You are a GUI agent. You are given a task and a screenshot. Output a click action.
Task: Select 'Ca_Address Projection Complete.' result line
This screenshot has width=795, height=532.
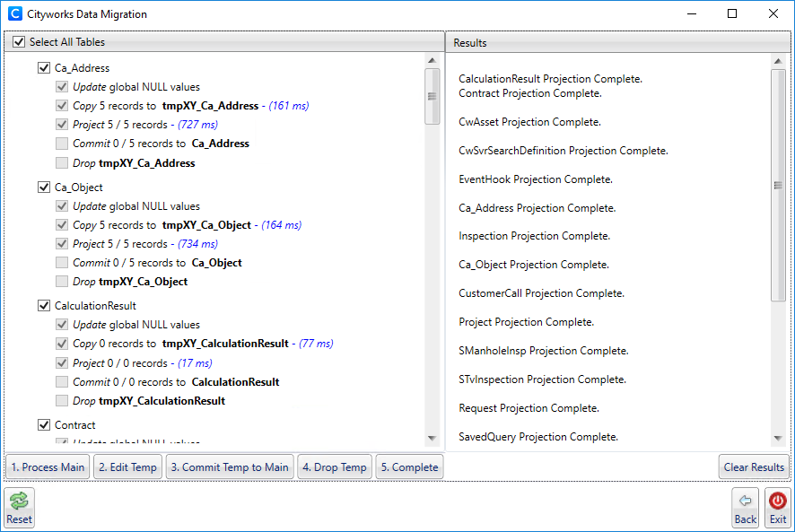click(537, 208)
